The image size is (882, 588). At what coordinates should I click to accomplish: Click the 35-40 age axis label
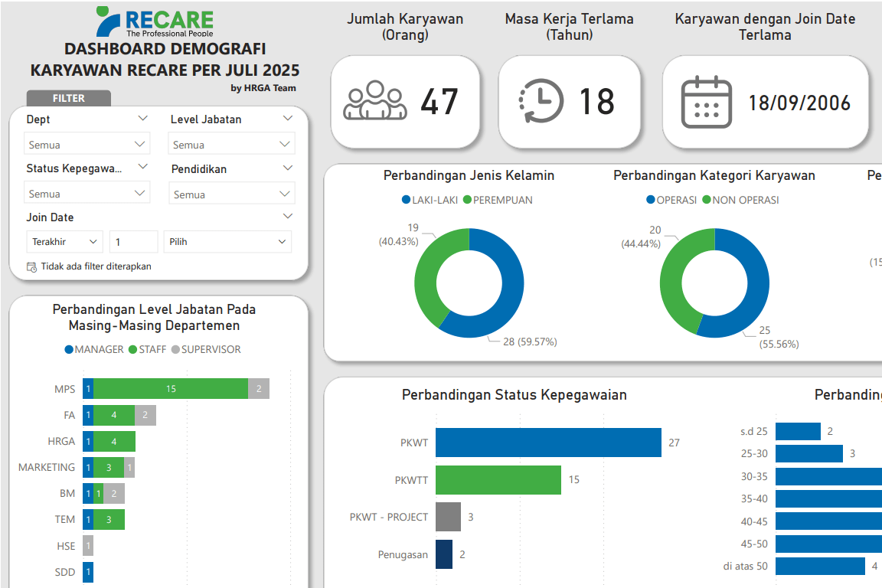point(754,498)
